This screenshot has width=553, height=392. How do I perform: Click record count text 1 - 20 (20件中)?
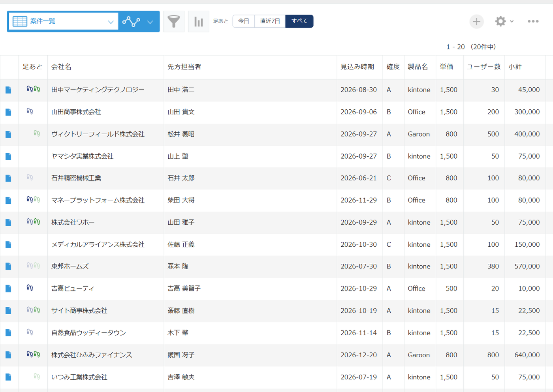click(x=471, y=47)
